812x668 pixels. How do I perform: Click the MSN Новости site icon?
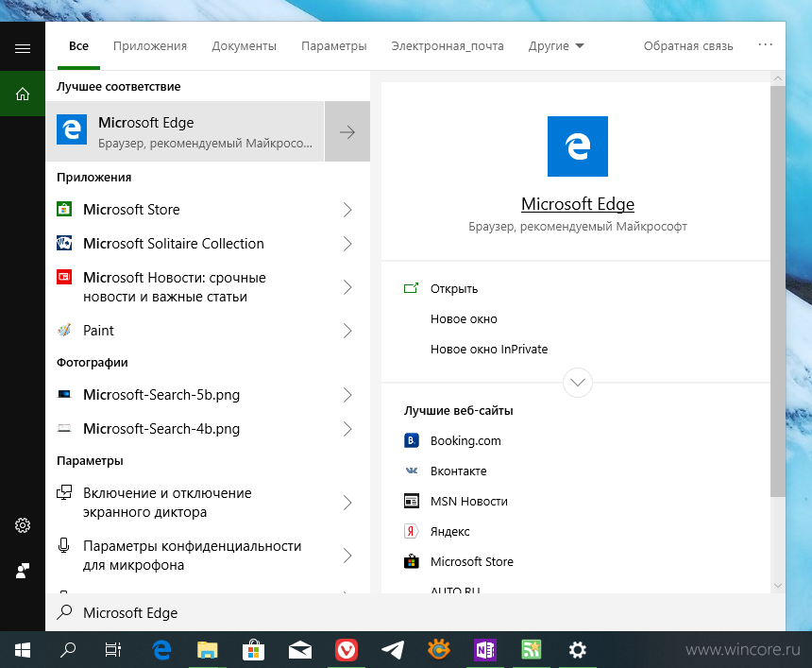click(411, 501)
